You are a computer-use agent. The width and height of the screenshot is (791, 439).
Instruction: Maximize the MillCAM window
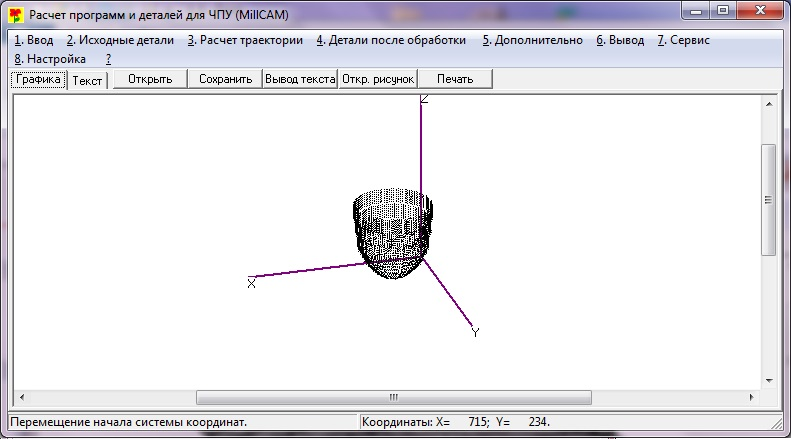(x=723, y=10)
